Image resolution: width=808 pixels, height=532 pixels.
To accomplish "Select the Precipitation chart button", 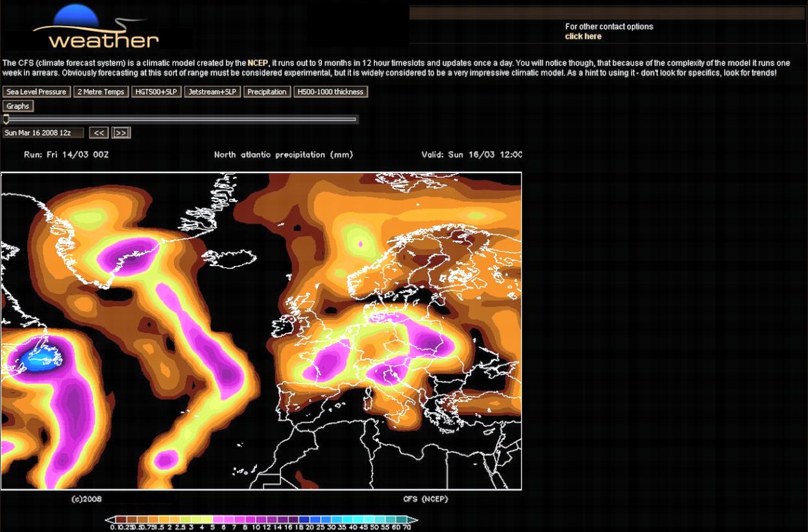I will tap(267, 92).
